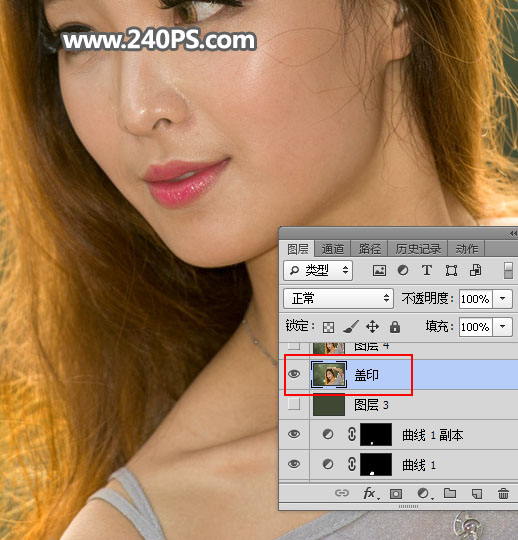
Task: Click the 曲线 1 副本 layer name
Action: (x=433, y=435)
